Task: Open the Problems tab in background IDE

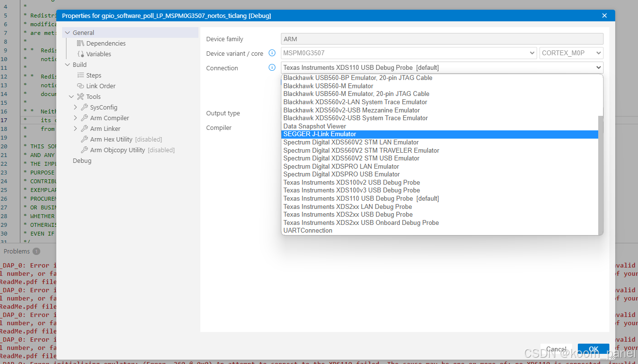Action: (17, 252)
